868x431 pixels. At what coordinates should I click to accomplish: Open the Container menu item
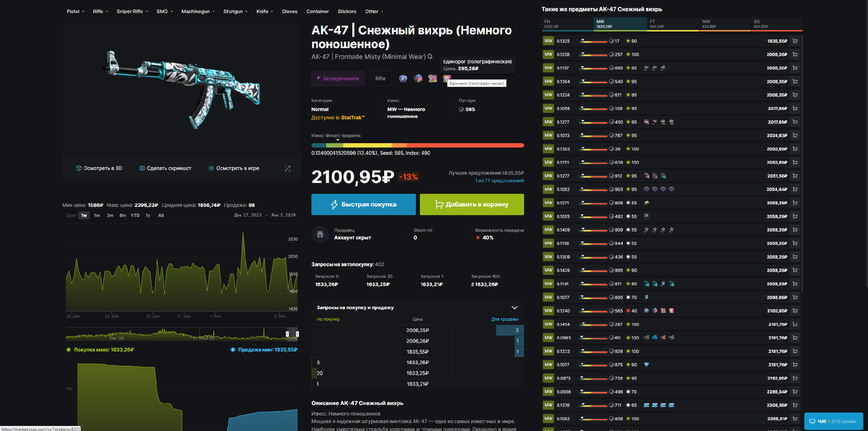pyautogui.click(x=318, y=12)
